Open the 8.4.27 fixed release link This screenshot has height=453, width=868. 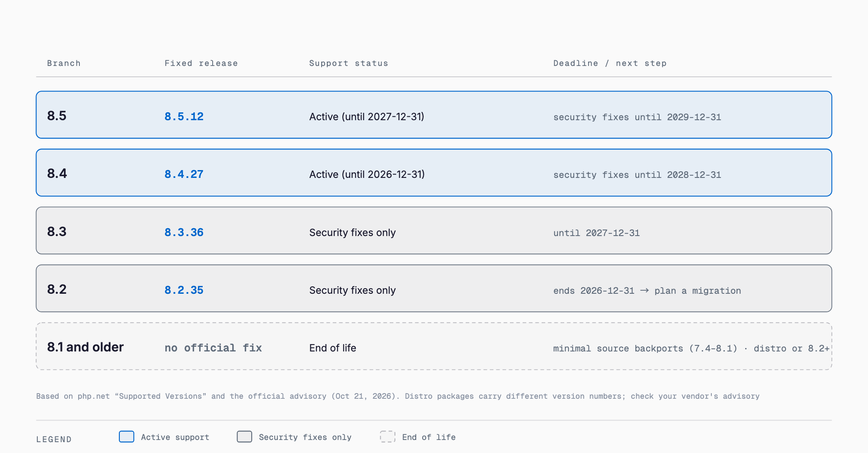[x=184, y=174]
